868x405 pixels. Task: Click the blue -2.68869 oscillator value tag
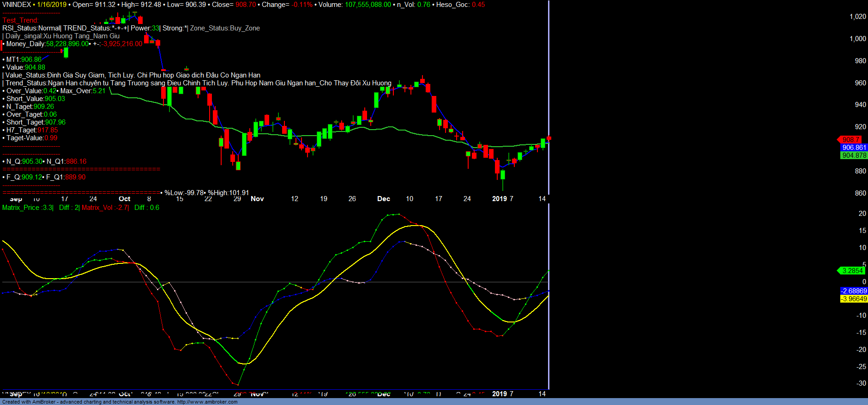point(853,291)
